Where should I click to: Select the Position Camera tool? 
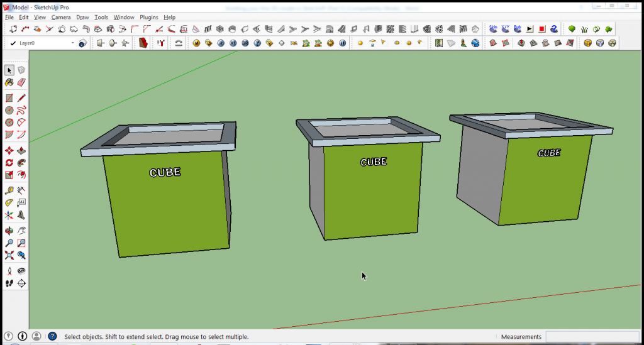(x=9, y=271)
